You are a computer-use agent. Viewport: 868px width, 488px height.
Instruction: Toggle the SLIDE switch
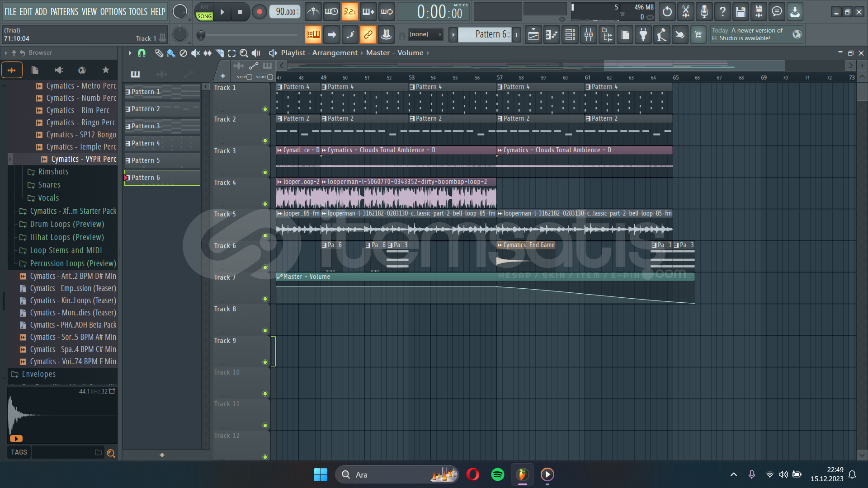pyautogui.click(x=270, y=77)
